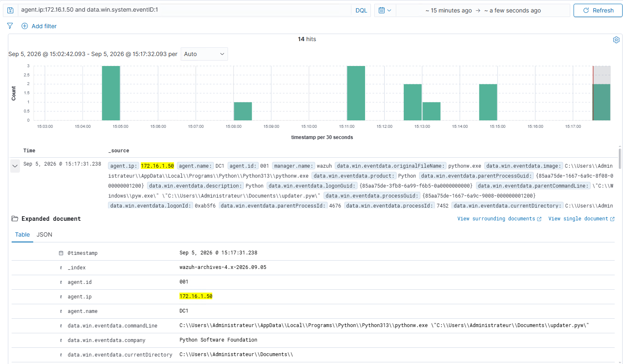Click the filter options funnel icon
Image resolution: width=623 pixels, height=364 pixels.
point(10,26)
